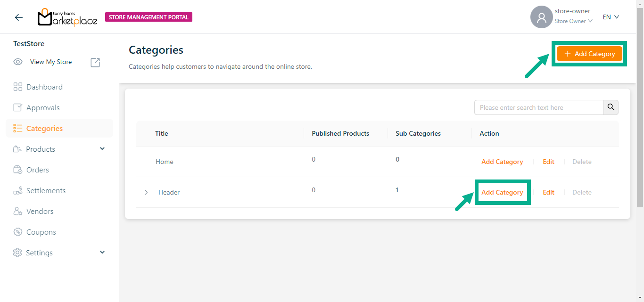
Task: Expand the Settings submenu
Action: pyautogui.click(x=102, y=253)
